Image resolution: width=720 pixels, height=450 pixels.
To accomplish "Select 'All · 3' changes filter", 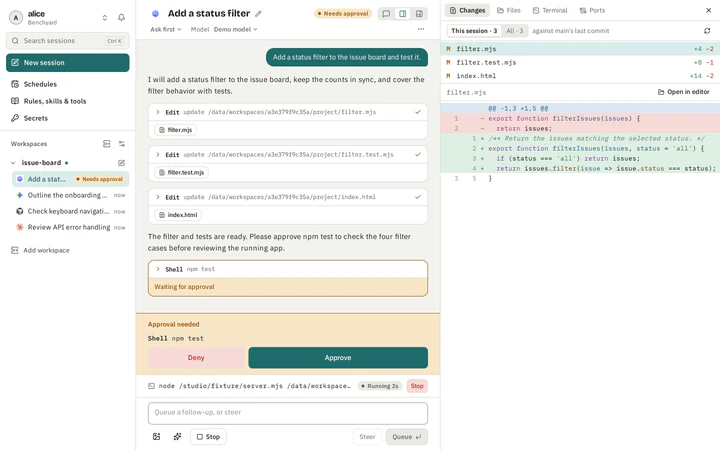I will click(514, 31).
